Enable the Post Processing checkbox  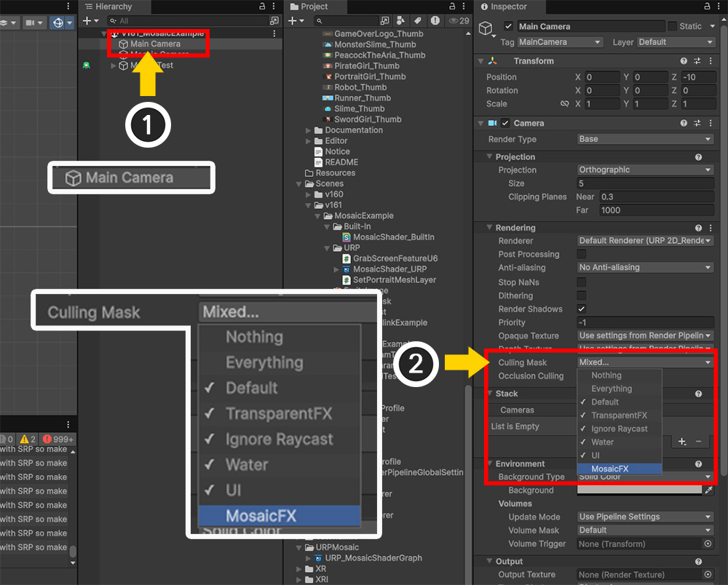tap(581, 254)
